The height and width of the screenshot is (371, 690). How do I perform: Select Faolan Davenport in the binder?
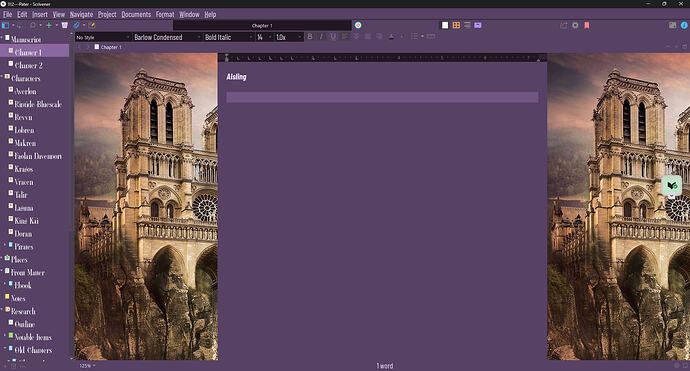tap(38, 156)
